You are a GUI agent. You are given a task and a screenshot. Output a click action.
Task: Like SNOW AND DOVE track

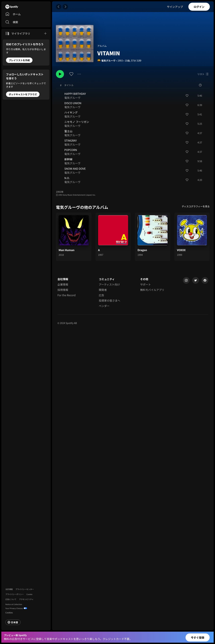pos(187,171)
